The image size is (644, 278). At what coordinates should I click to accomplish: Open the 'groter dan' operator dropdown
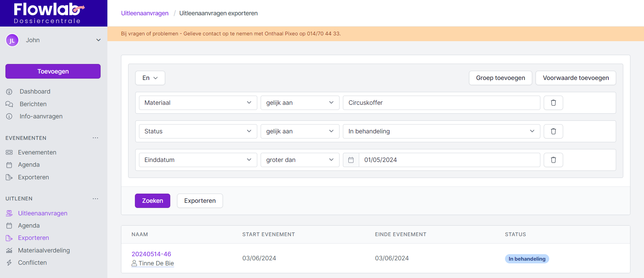click(x=300, y=160)
